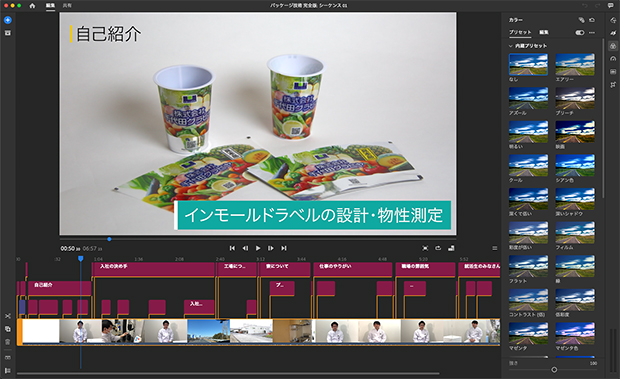Jump to the previous edit point

click(x=232, y=248)
